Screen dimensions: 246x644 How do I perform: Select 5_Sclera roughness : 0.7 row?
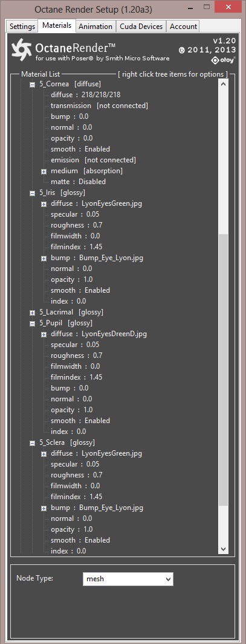click(x=76, y=475)
